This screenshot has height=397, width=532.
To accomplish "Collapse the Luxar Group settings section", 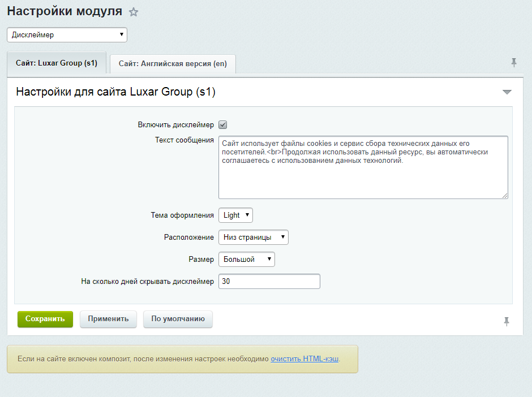I will pyautogui.click(x=507, y=92).
